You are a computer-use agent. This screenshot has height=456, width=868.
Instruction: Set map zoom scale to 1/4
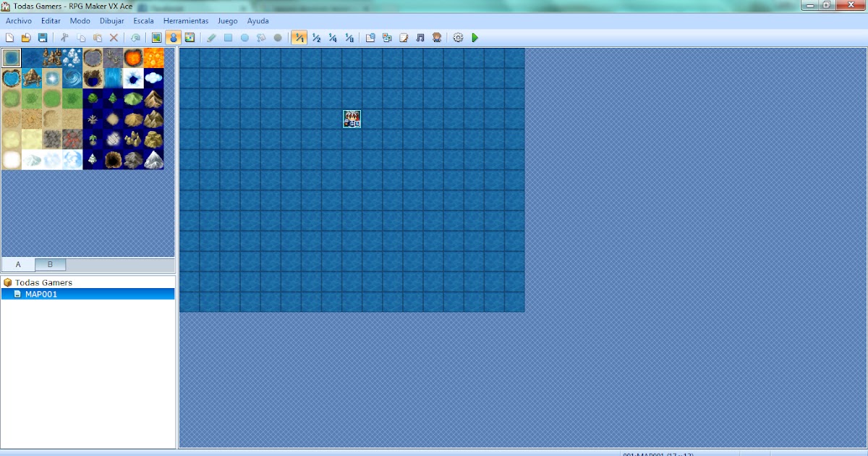(x=333, y=38)
